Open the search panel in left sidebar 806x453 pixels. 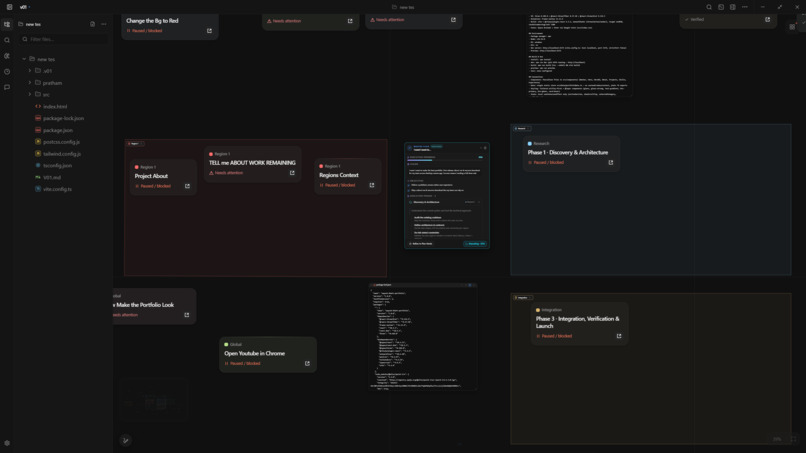tap(7, 40)
